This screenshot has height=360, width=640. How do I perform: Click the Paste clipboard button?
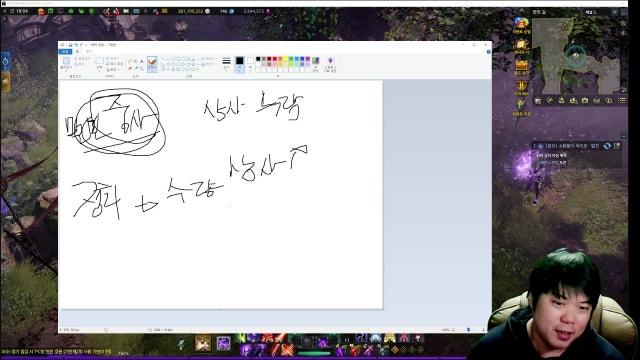pyautogui.click(x=66, y=63)
